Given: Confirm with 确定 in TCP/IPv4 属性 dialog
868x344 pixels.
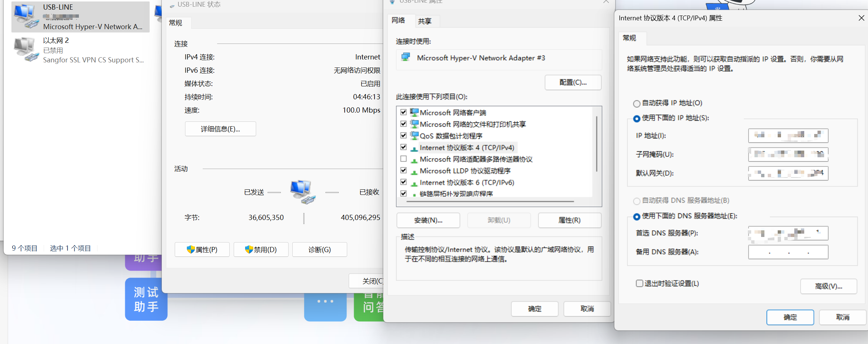Looking at the screenshot, I should point(790,317).
